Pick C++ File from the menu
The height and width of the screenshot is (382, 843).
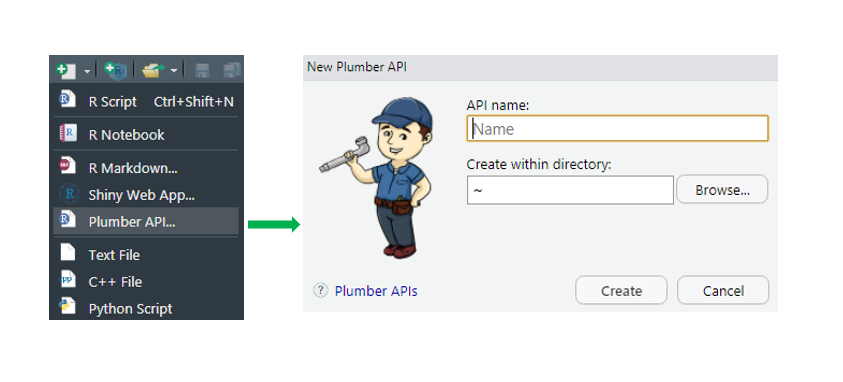click(146, 281)
